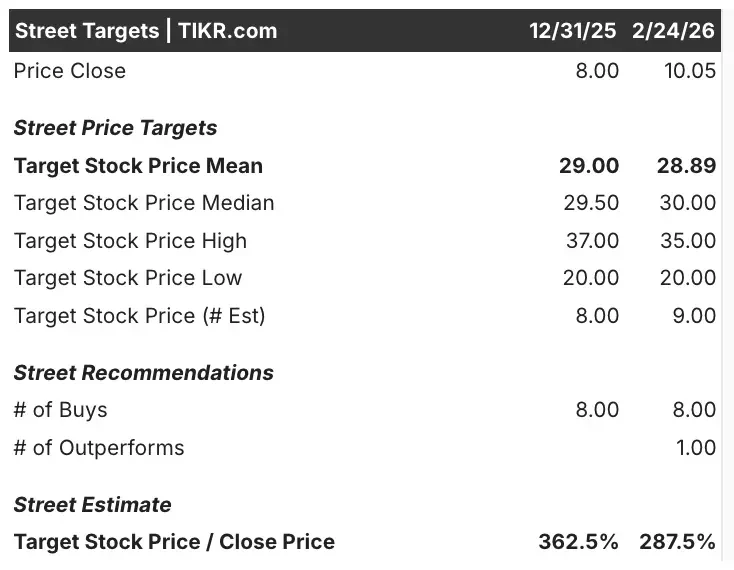Click the Price Close row label
734x570 pixels.
(70, 71)
